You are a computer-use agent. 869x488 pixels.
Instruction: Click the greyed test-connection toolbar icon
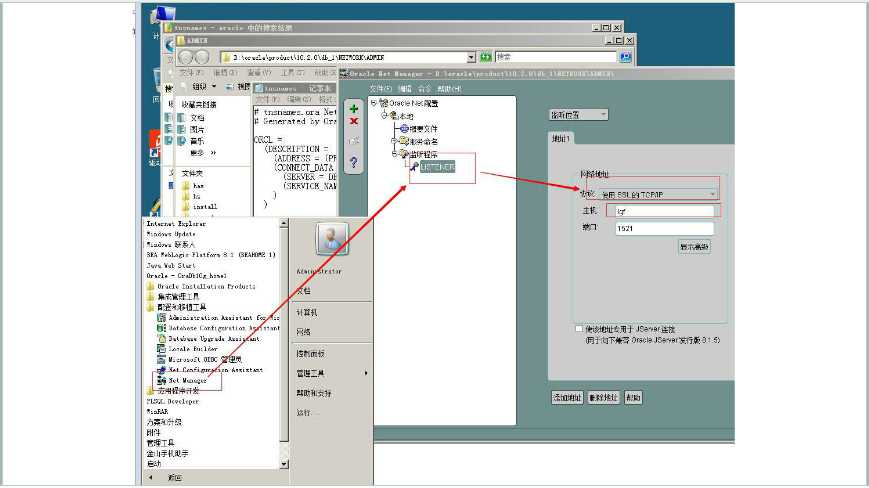click(354, 141)
